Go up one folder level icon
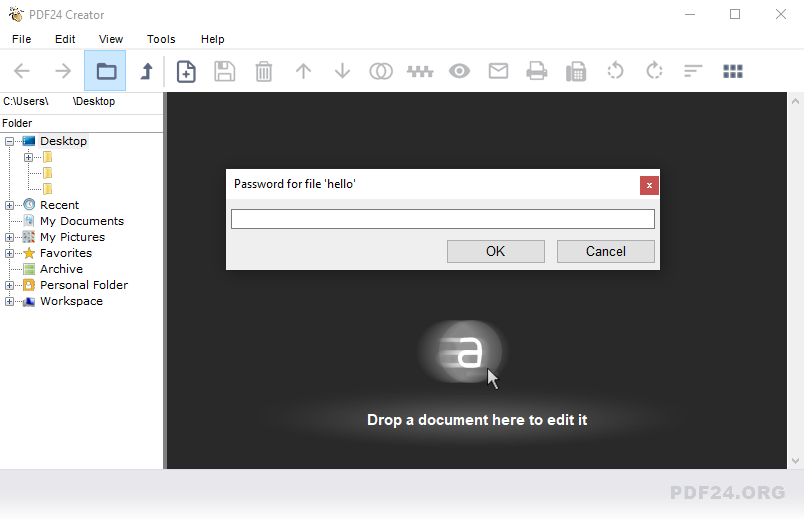Image resolution: width=804 pixels, height=519 pixels. coord(147,71)
